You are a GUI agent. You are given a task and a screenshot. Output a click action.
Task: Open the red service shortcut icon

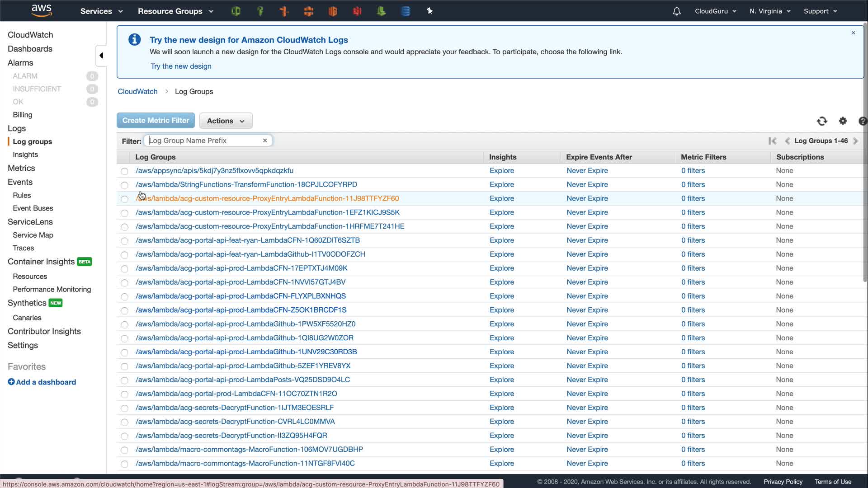pos(357,11)
